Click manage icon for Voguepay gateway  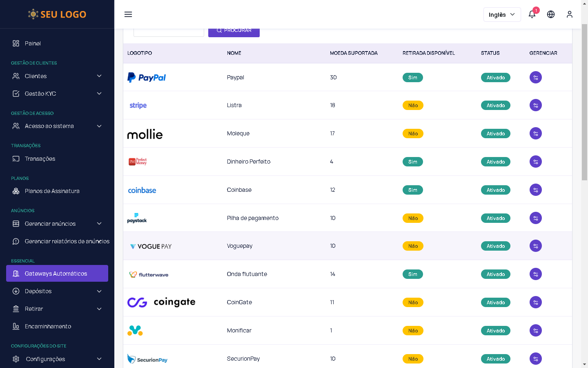click(x=535, y=246)
